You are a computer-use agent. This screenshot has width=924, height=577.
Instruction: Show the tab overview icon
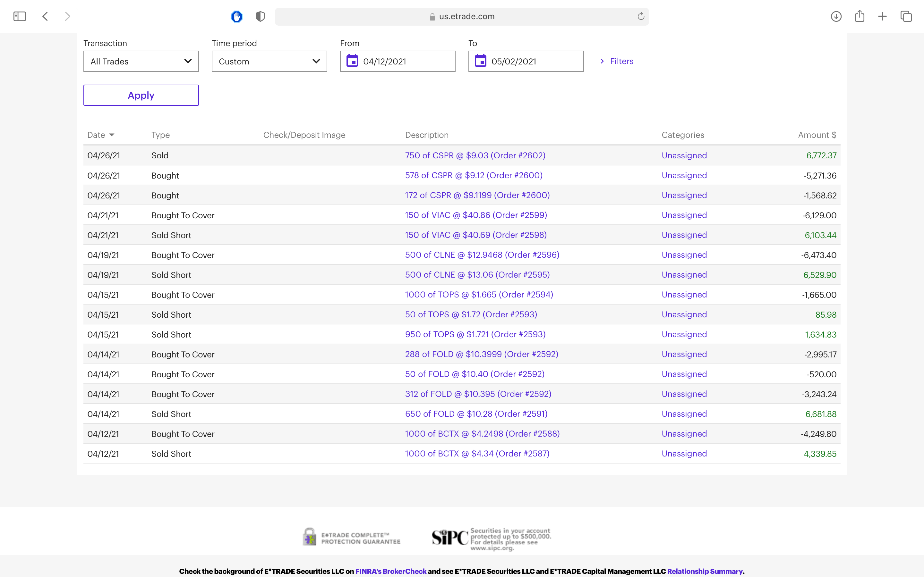click(906, 16)
